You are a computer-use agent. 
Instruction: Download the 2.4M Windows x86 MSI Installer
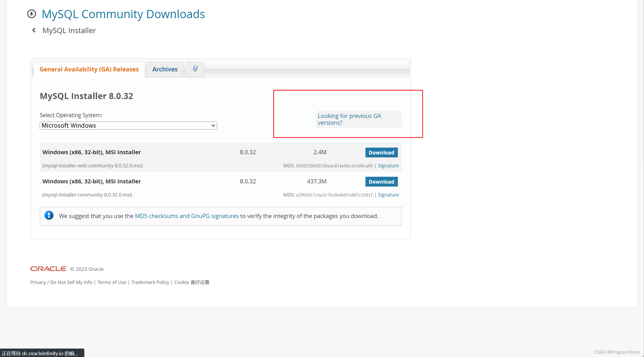point(381,152)
